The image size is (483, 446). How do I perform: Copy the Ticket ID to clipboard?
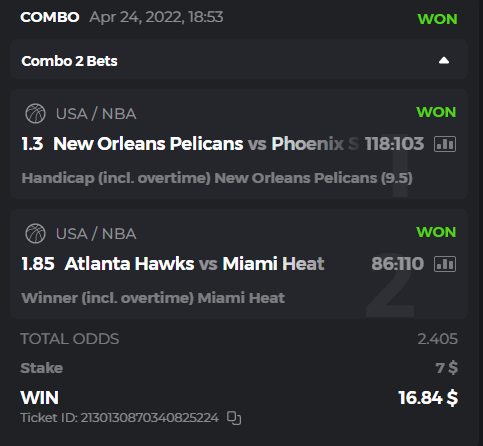point(234,418)
